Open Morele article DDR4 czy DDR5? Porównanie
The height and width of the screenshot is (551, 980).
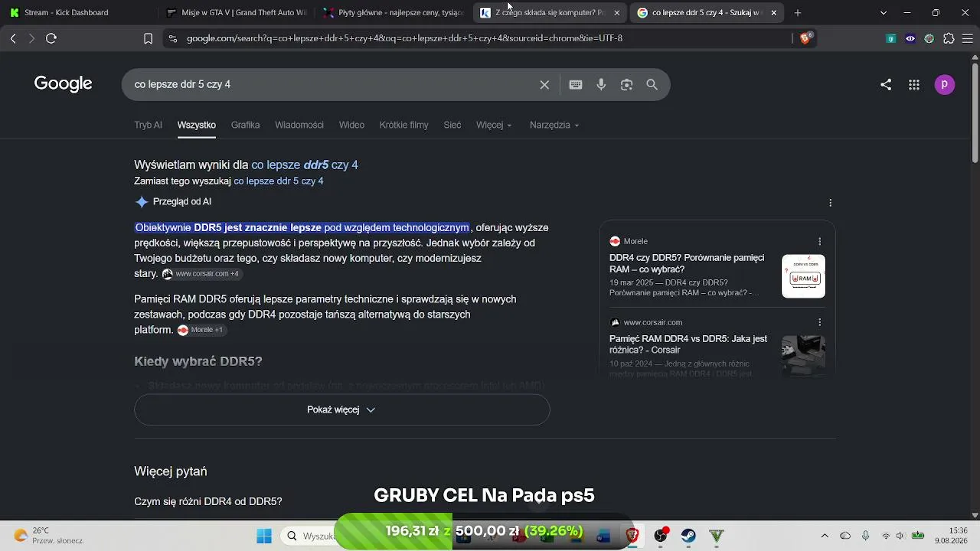(x=687, y=263)
